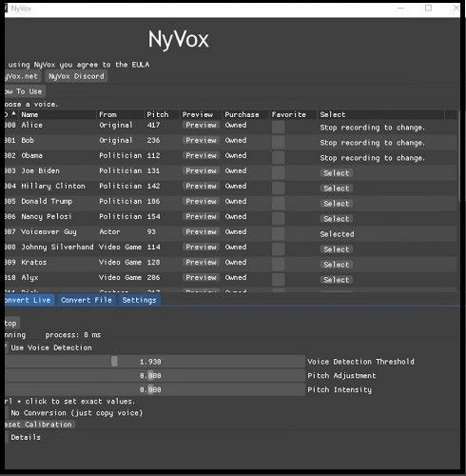Preview the Voiceover Guy voice
This screenshot has height=476, width=466.
click(x=201, y=232)
